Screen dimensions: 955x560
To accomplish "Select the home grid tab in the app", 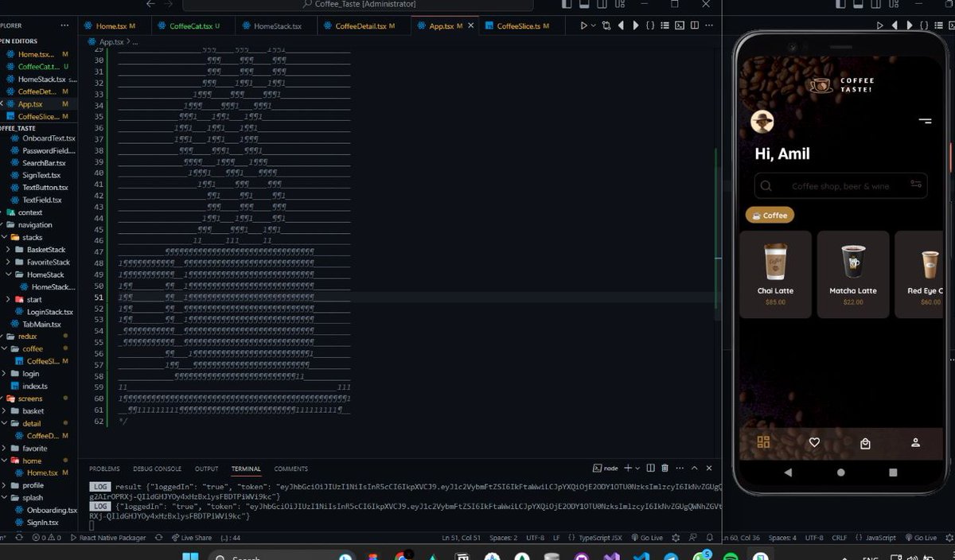I will click(x=764, y=443).
